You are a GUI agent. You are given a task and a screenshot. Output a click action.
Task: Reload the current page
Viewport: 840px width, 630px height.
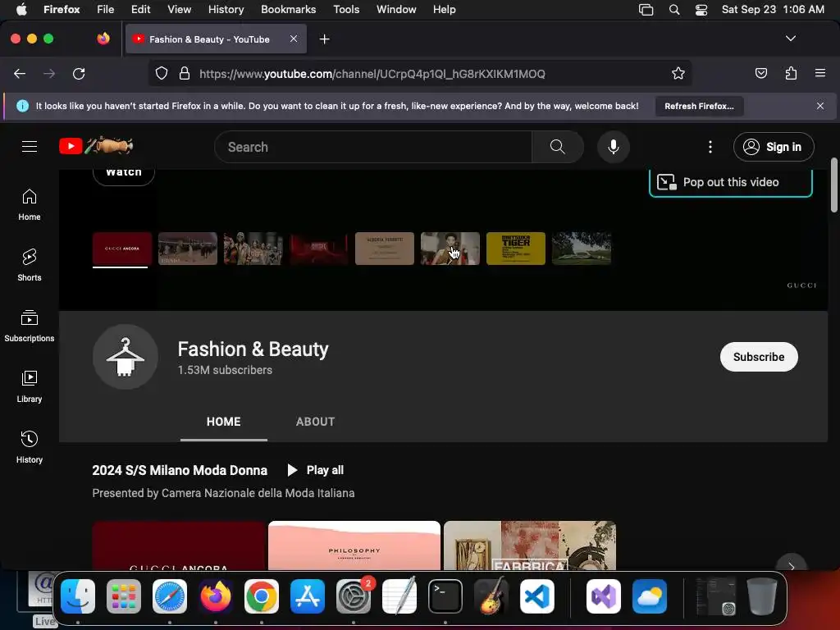79,73
